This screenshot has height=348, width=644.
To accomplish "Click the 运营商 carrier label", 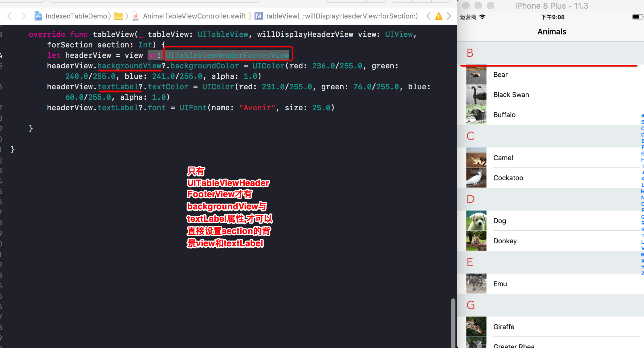I will pos(468,17).
